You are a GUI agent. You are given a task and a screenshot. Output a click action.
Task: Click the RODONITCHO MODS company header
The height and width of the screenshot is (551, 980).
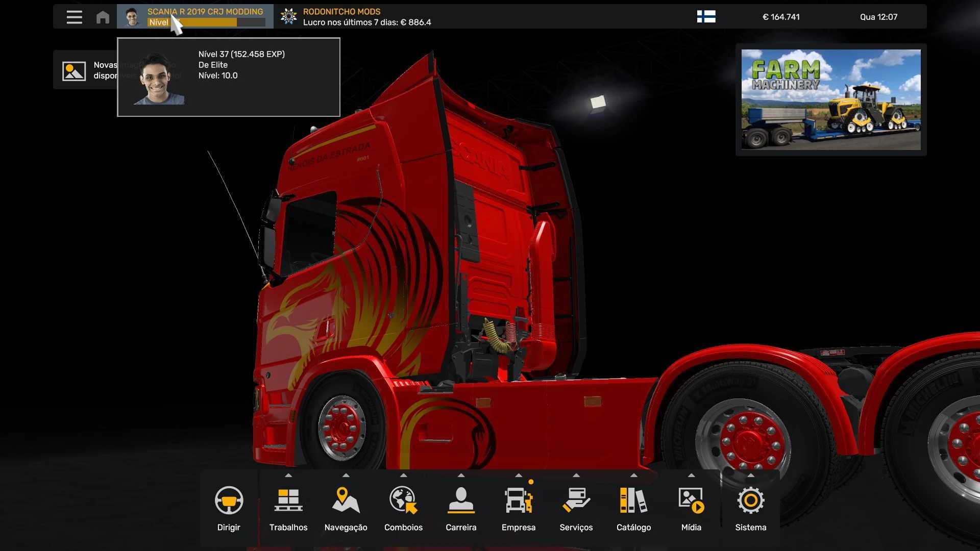341,11
